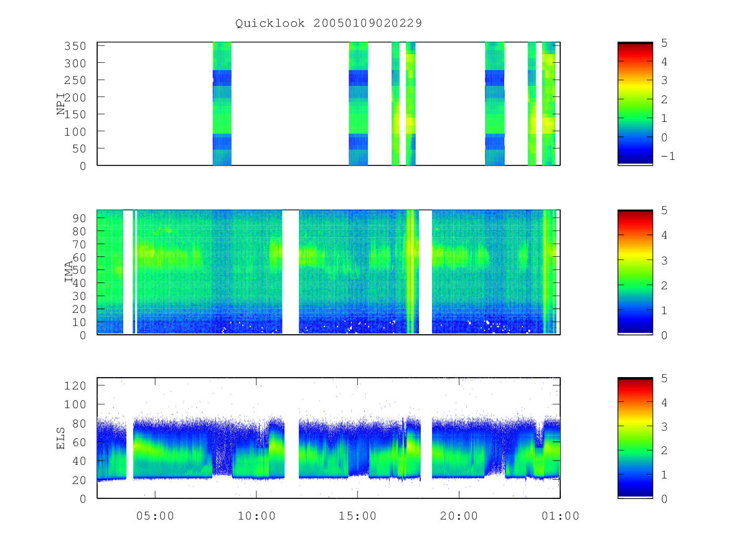
Task: Click the 120 tick on ELS axis
Action: click(77, 386)
